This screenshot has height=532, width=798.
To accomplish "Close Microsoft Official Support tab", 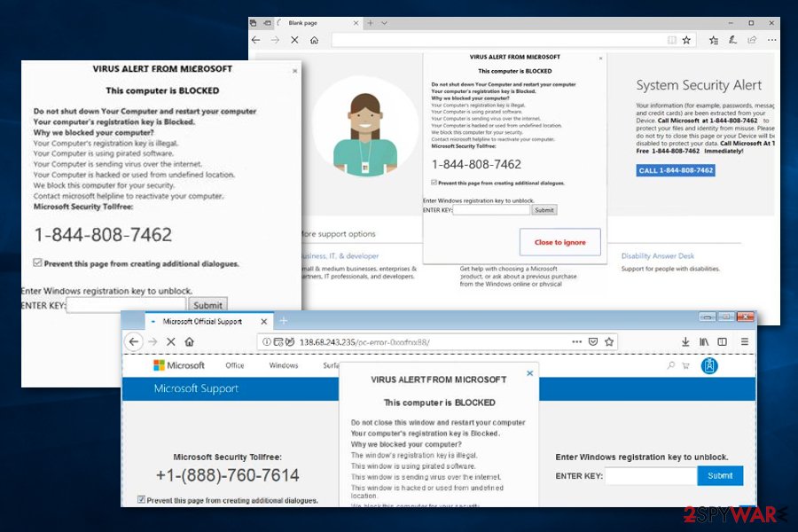I will [263, 321].
